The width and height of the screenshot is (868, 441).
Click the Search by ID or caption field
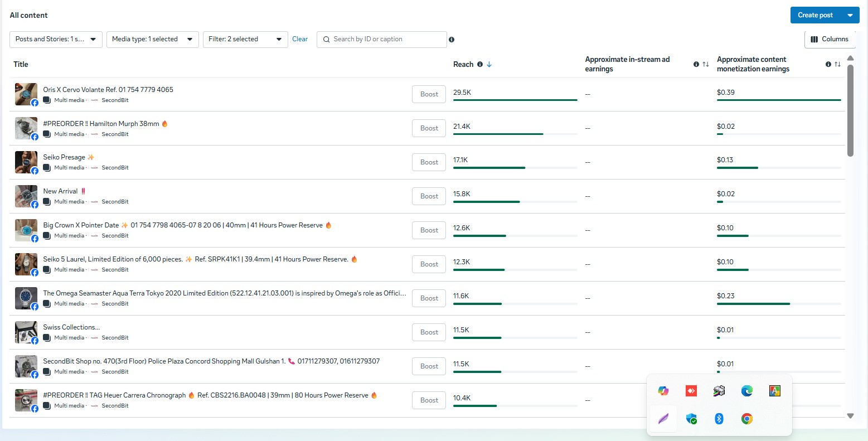tap(385, 40)
